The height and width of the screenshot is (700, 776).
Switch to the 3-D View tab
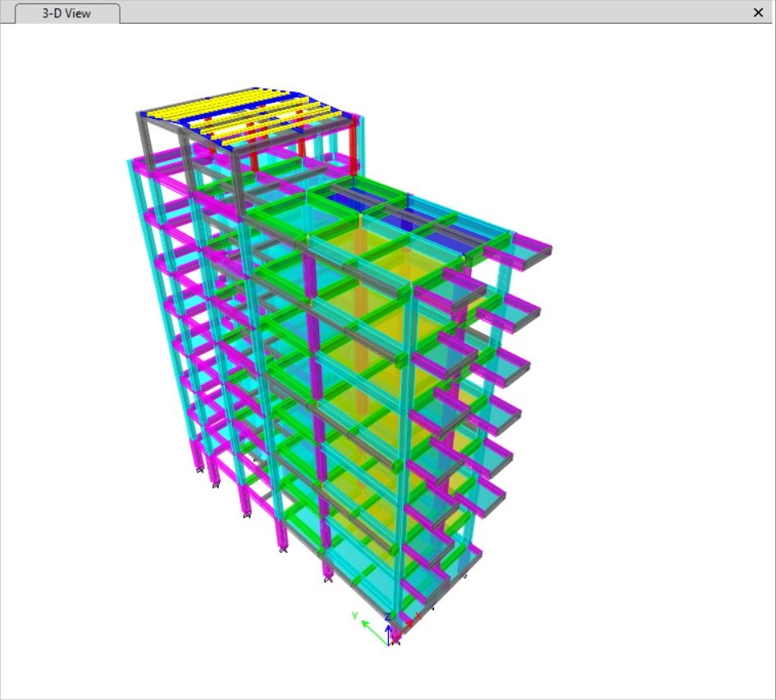pos(69,13)
